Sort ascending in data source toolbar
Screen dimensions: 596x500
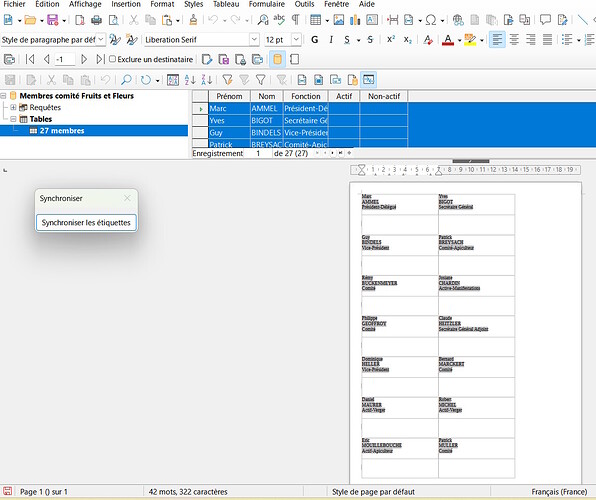[x=190, y=80]
